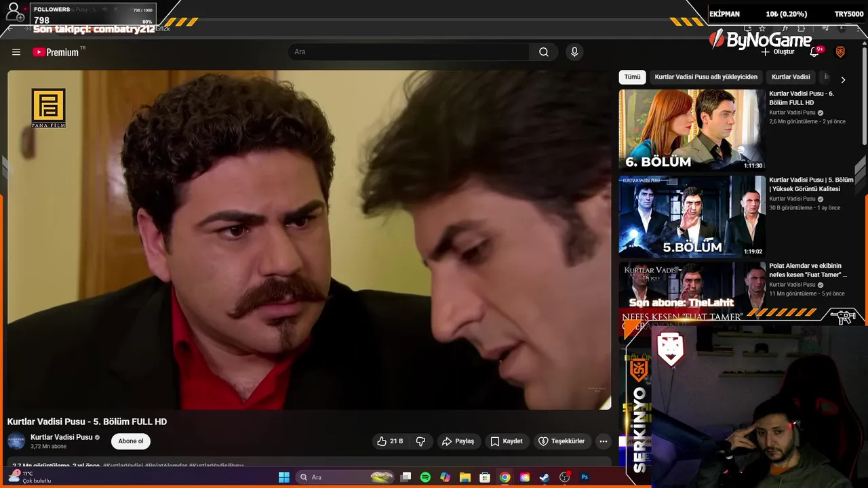The height and width of the screenshot is (488, 868).
Task: Select the Kurtlar Vadisi filter chip
Action: 791,77
